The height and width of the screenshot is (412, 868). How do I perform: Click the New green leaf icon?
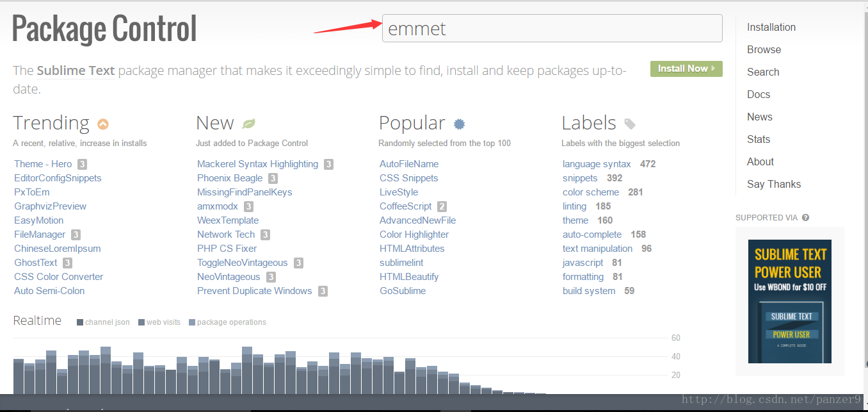(x=248, y=124)
